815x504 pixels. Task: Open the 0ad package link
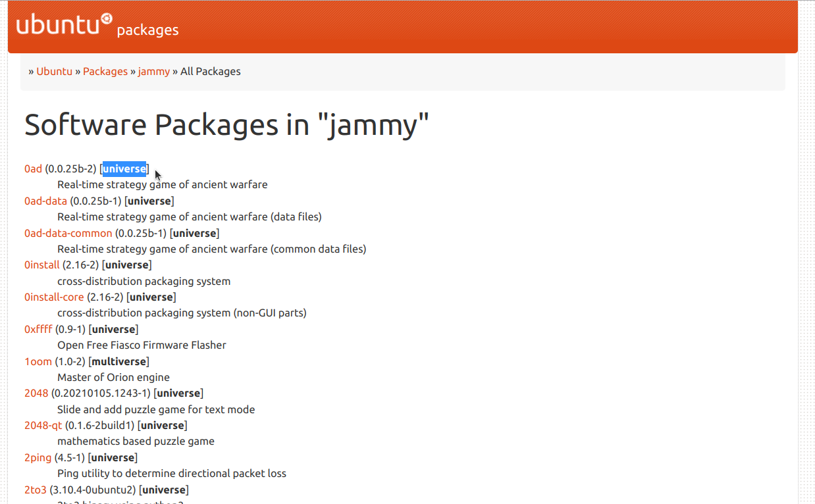[33, 168]
